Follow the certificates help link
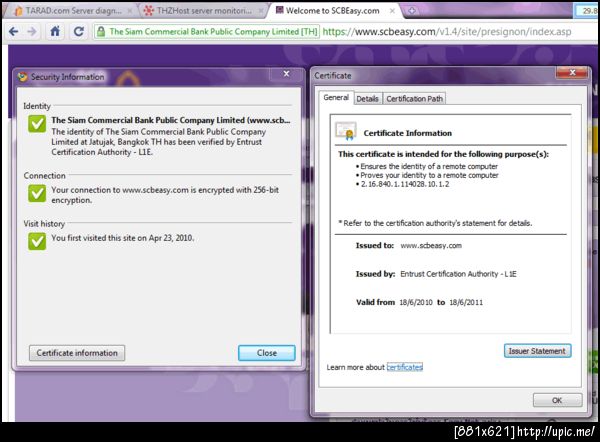Screen dimensions: 600x442 tap(405, 367)
